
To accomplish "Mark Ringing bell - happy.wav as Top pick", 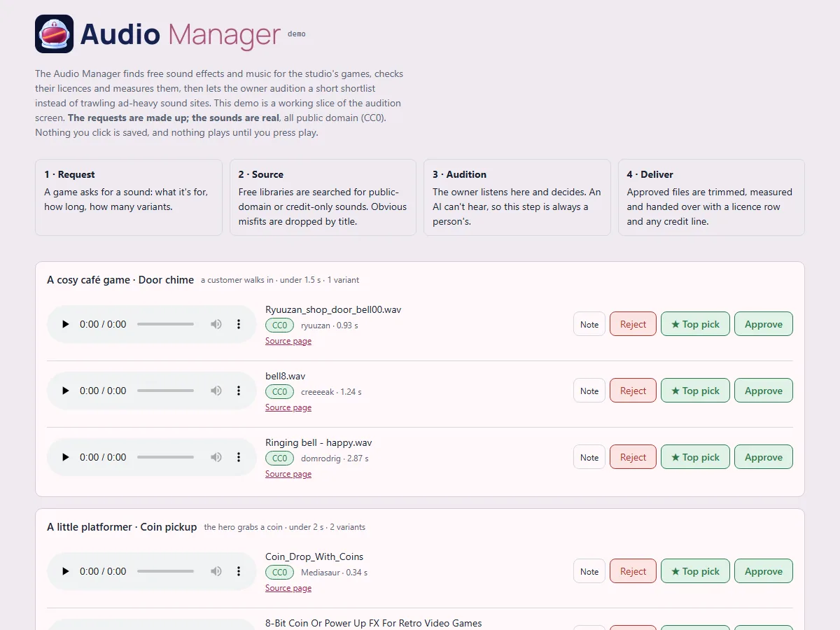I will coord(695,457).
